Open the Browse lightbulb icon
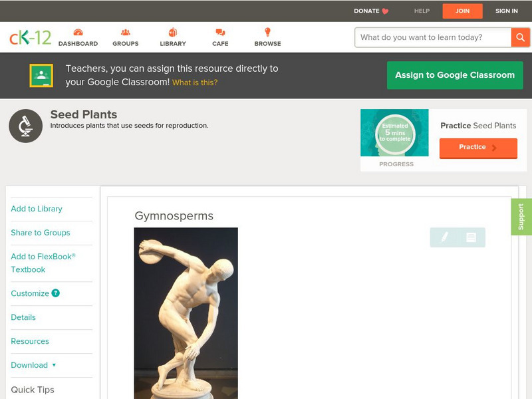The width and height of the screenshot is (532, 399). (x=267, y=32)
